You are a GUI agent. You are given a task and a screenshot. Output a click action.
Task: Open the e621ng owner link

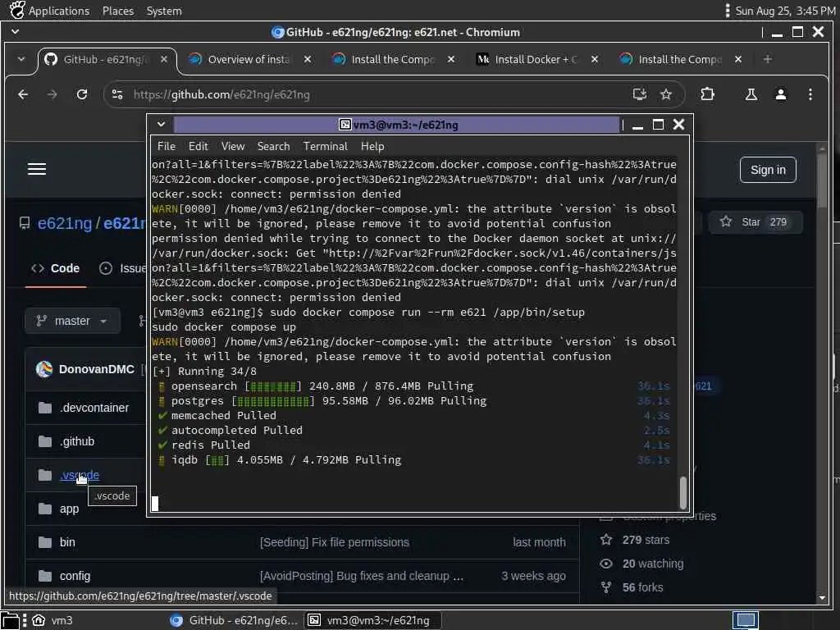(x=64, y=223)
